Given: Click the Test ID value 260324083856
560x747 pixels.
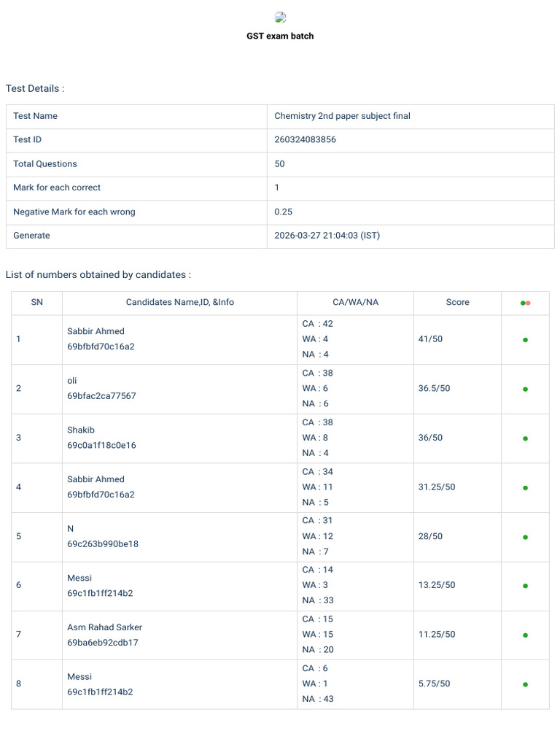Looking at the screenshot, I should [306, 139].
